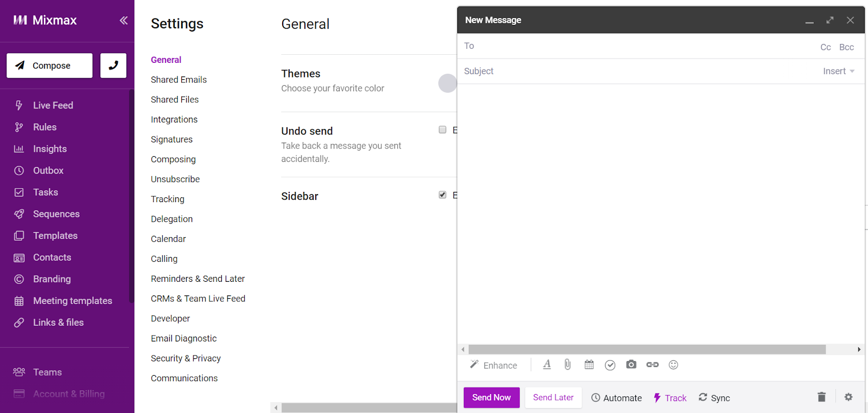The width and height of the screenshot is (868, 413).
Task: Insert calendar availability with the calendar icon
Action: pyautogui.click(x=589, y=365)
